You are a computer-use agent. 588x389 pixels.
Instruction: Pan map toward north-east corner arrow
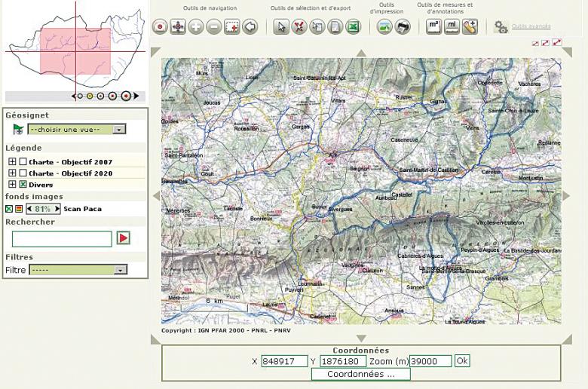(x=568, y=52)
